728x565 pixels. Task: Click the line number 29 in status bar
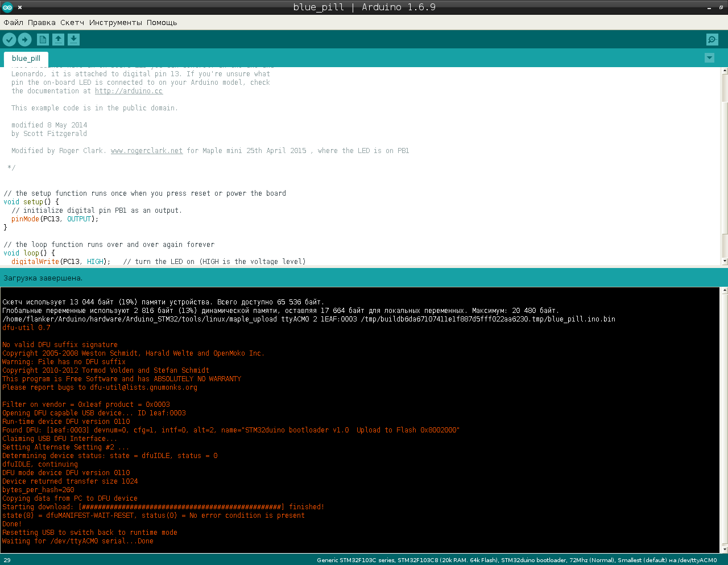coord(7,560)
